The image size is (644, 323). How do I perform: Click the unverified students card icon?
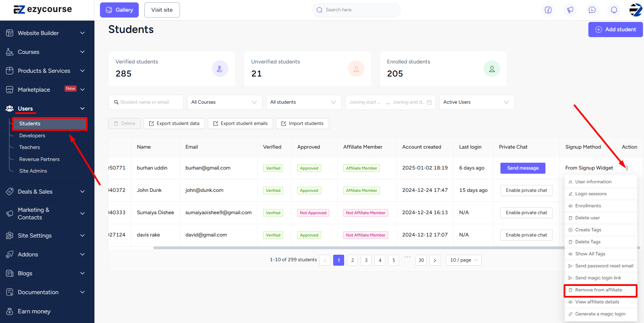[x=356, y=69]
